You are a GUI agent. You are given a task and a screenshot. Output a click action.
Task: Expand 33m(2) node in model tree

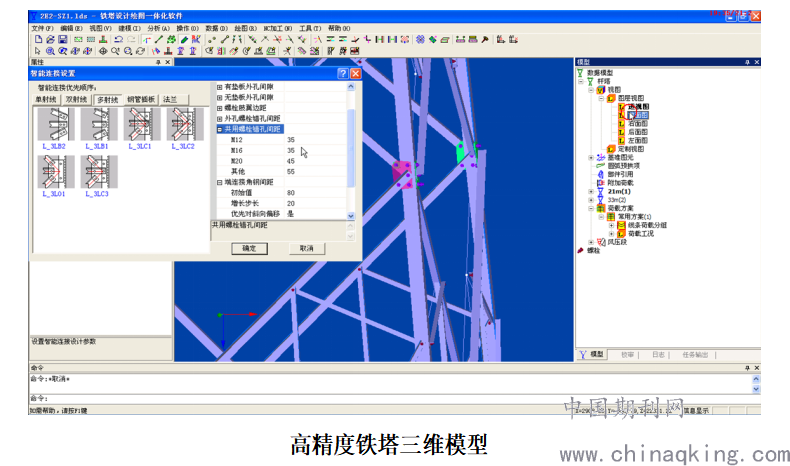591,200
